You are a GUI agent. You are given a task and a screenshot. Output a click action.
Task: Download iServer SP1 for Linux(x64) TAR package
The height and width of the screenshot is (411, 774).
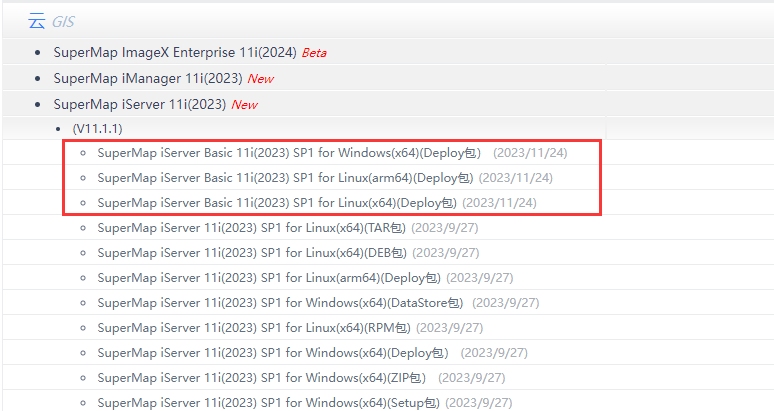(x=252, y=228)
